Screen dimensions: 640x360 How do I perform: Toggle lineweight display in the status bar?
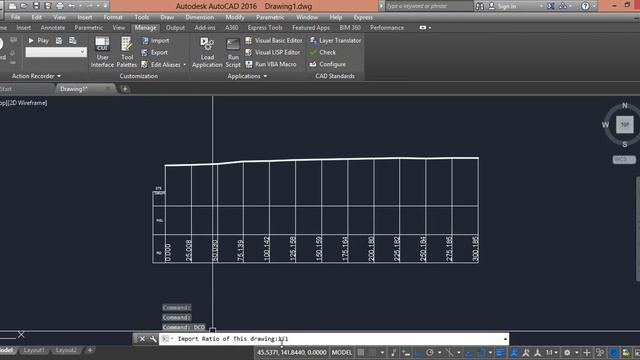pos(500,352)
